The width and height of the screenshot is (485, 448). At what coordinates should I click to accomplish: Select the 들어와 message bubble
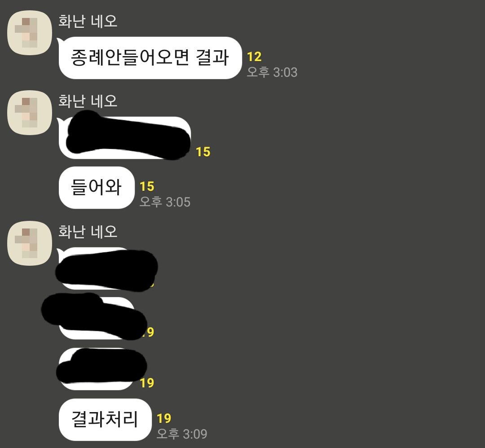97,188
